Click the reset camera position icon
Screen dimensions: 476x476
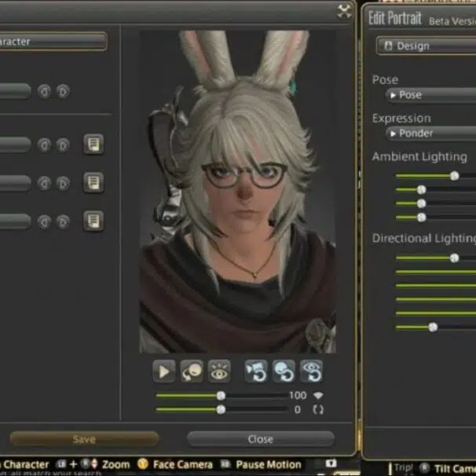point(256,372)
